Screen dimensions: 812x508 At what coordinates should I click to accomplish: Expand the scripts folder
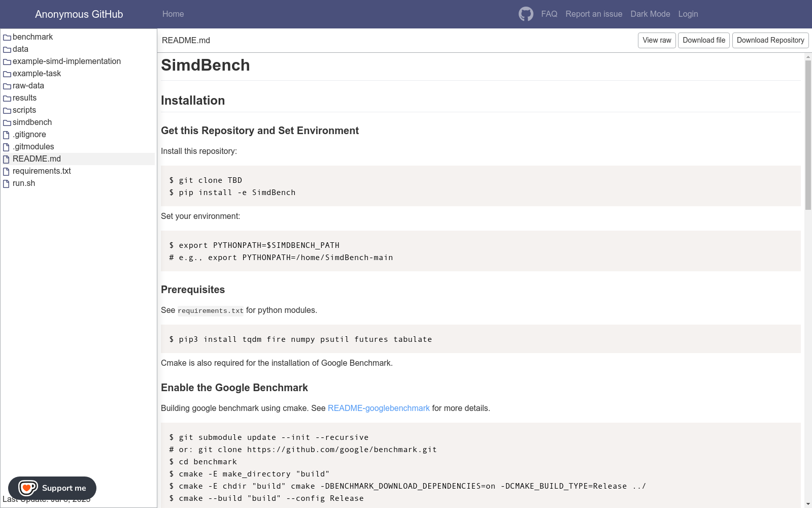(x=24, y=110)
